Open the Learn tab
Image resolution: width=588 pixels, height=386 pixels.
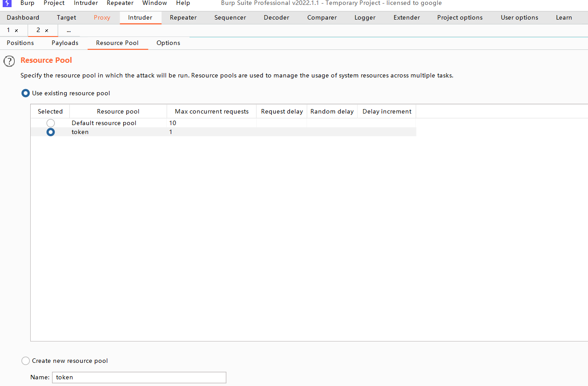(x=564, y=17)
